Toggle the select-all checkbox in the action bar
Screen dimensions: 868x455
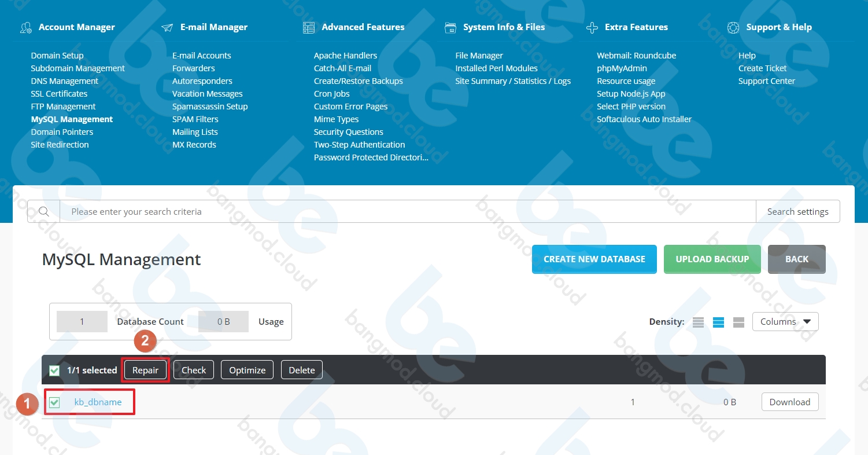(54, 370)
